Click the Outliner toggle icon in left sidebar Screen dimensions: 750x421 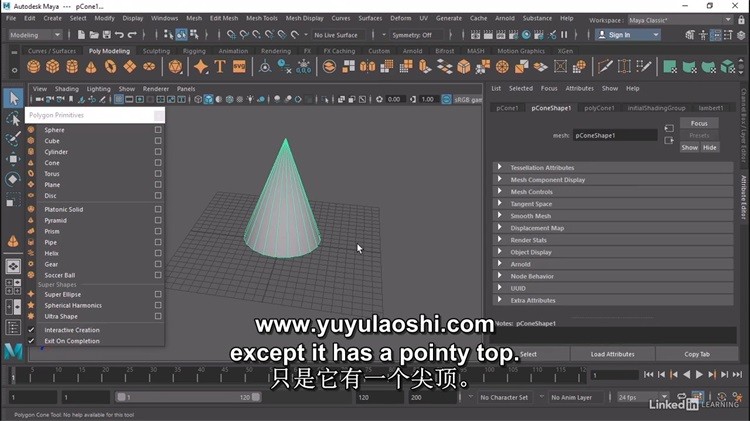pos(13,328)
